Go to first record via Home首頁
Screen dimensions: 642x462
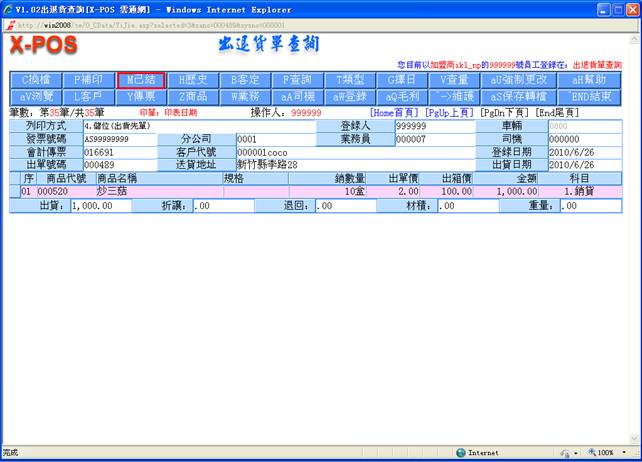395,113
